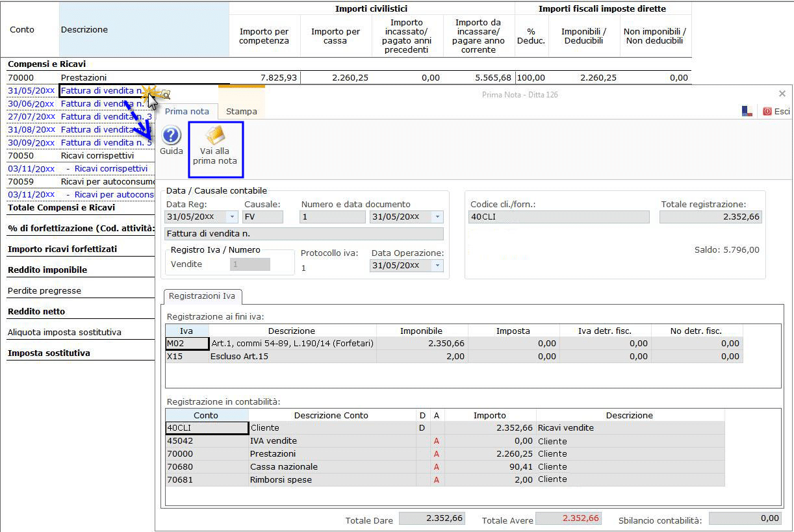
Task: Click the Codice cli./forn. 40CLI field
Action: (558, 217)
